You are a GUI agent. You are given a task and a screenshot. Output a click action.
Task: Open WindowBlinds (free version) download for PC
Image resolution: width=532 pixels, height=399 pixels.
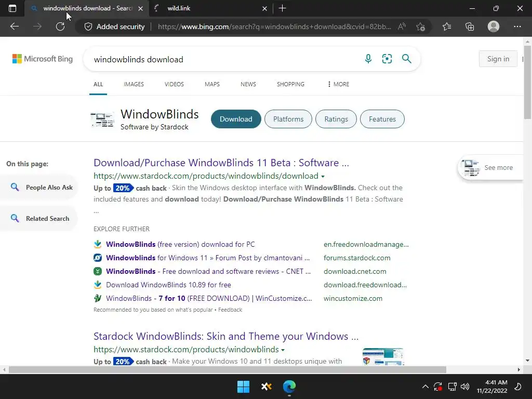[180, 244]
